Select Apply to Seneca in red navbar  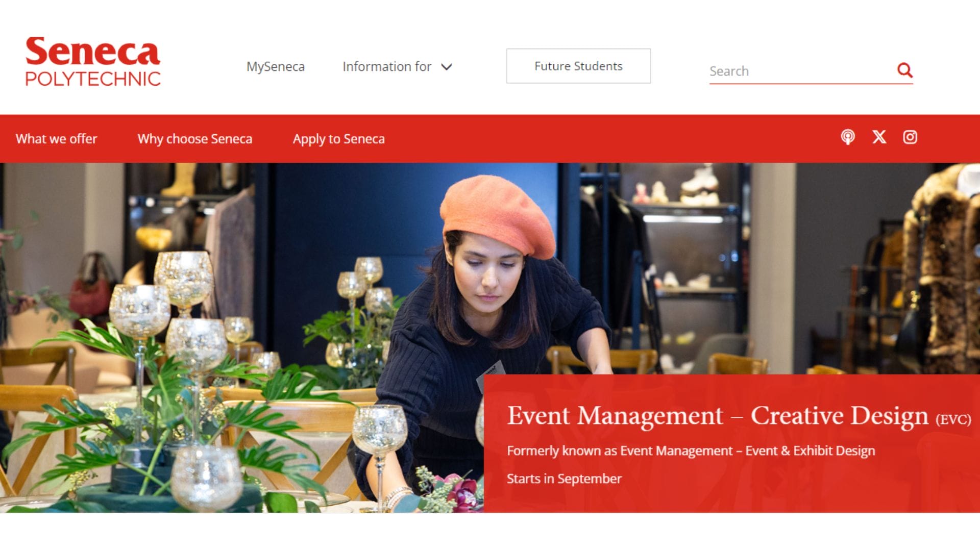click(339, 139)
